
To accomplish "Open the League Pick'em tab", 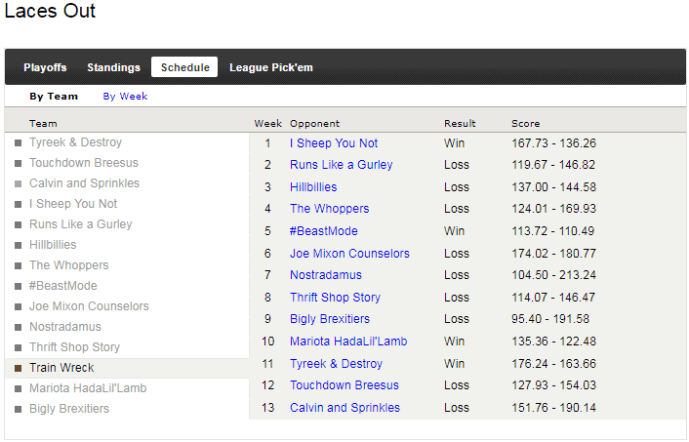I will point(271,67).
